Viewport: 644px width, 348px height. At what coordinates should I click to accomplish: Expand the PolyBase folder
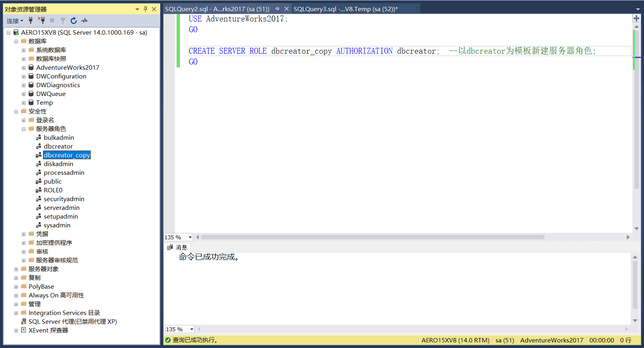pyautogui.click(x=16, y=287)
